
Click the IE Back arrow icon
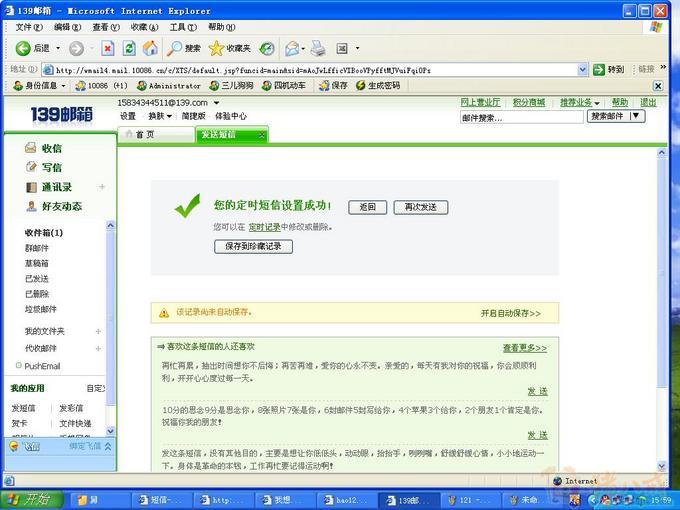(x=23, y=48)
